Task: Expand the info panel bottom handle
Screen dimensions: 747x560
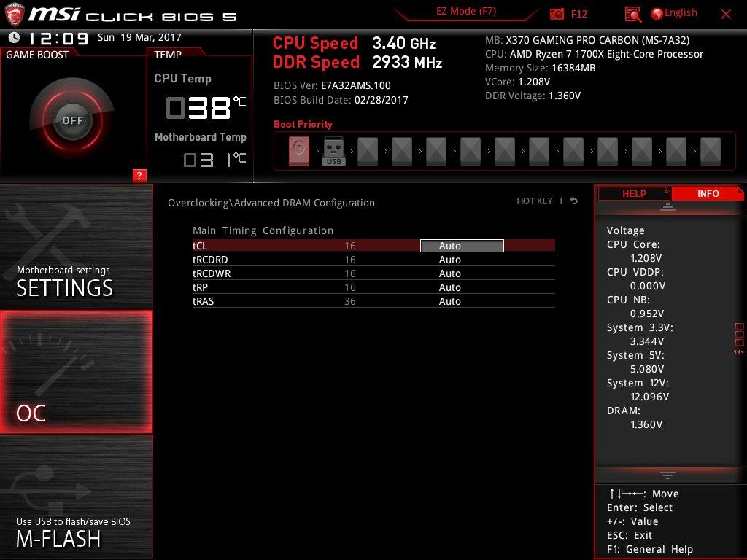Action: pyautogui.click(x=668, y=475)
